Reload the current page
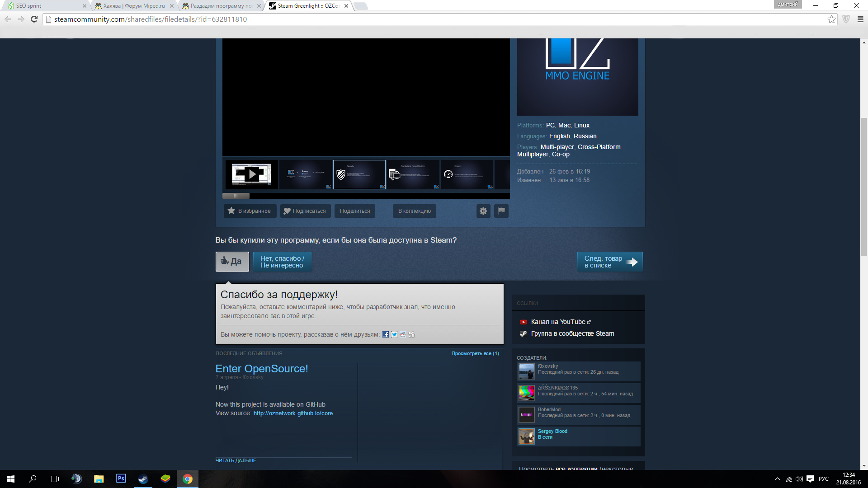868x488 pixels. pos(34,19)
